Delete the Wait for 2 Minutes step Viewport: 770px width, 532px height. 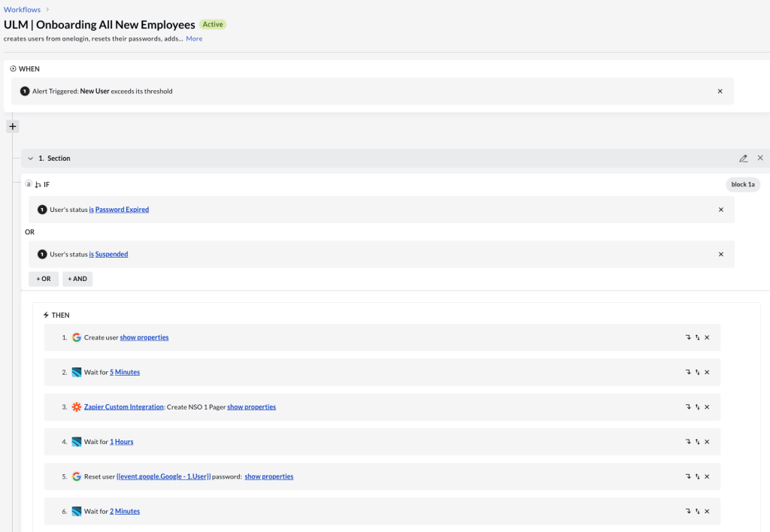coord(707,512)
